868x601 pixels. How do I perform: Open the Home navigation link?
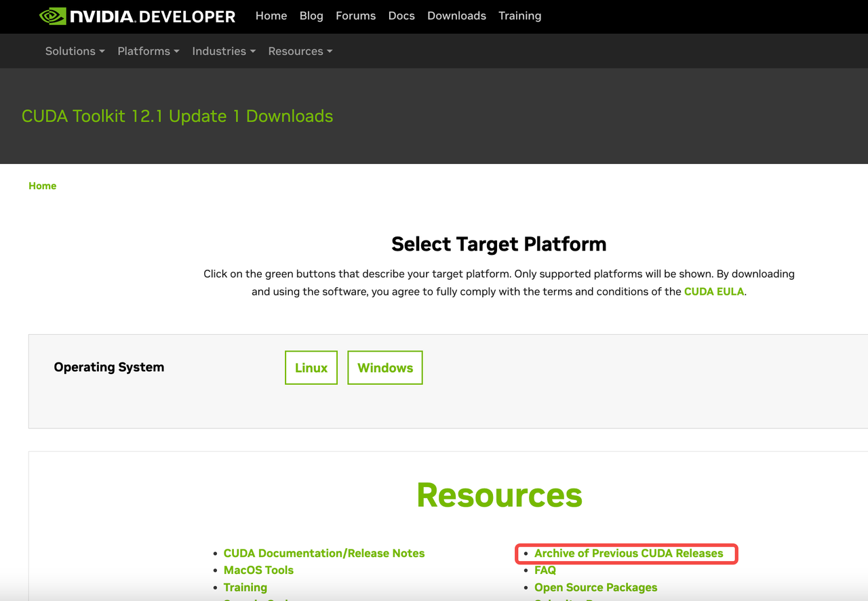click(x=271, y=16)
